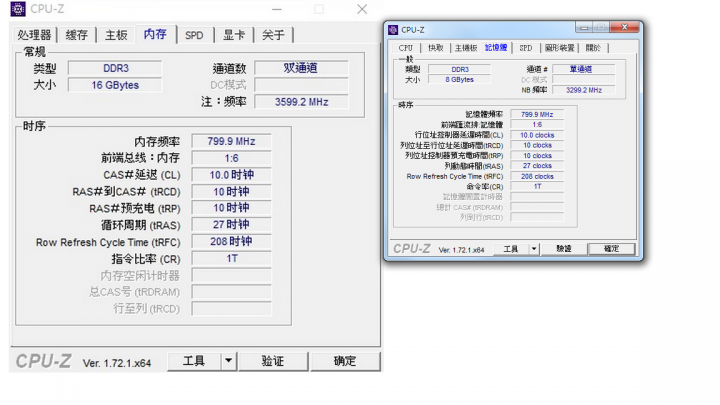This screenshot has width=720, height=405.
Task: Click Ver. 1.72.1.x64 text in left window
Action: click(117, 363)
